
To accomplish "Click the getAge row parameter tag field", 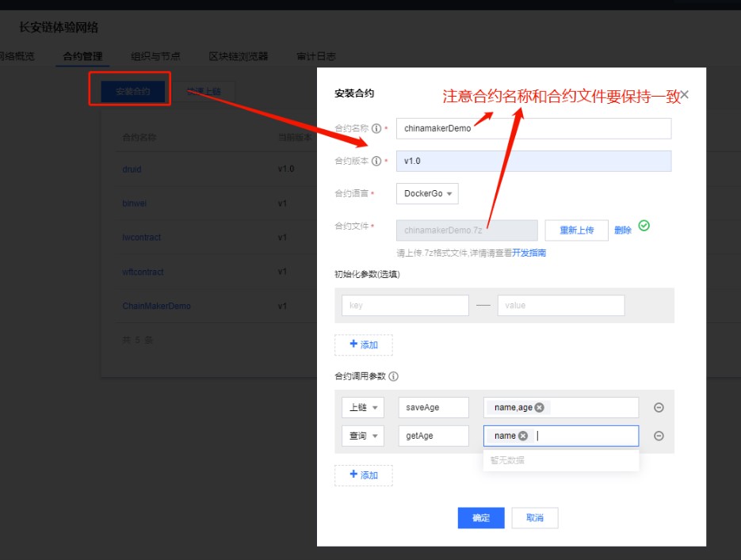I will coord(561,436).
